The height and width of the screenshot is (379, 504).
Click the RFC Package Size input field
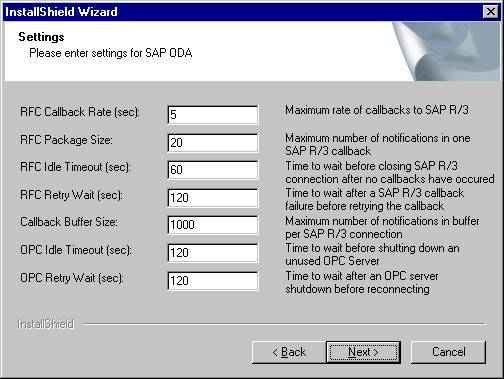pyautogui.click(x=213, y=143)
